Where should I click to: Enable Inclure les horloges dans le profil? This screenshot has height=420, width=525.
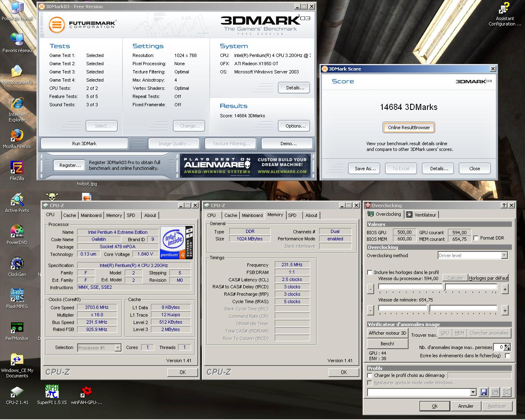[370, 272]
